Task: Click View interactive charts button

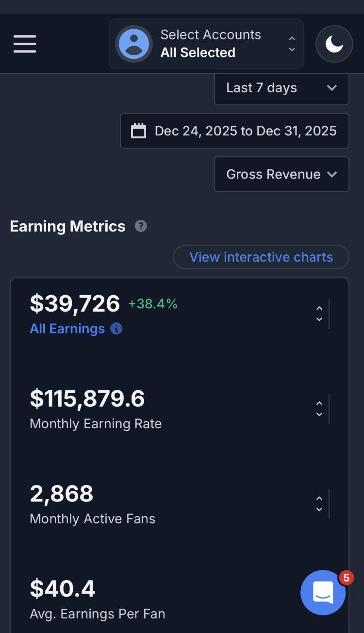Action: 261,257
